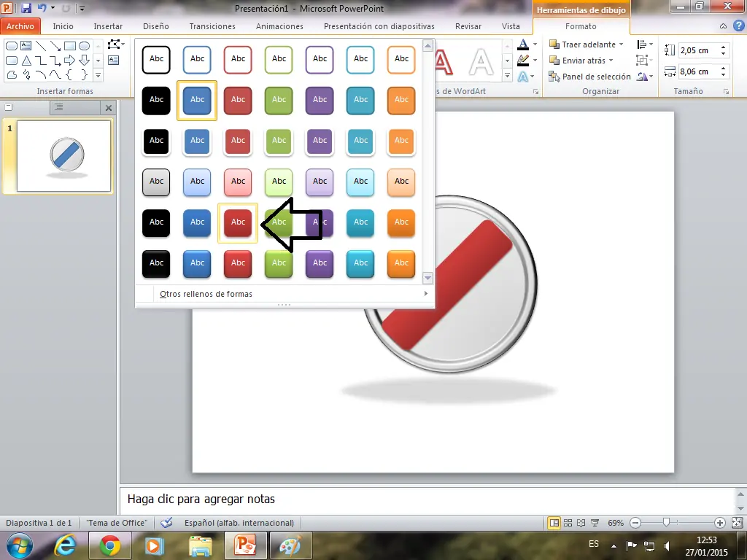Viewport: 747px width, 560px height.
Task: Click the spell check icon in status bar
Action: [166, 523]
